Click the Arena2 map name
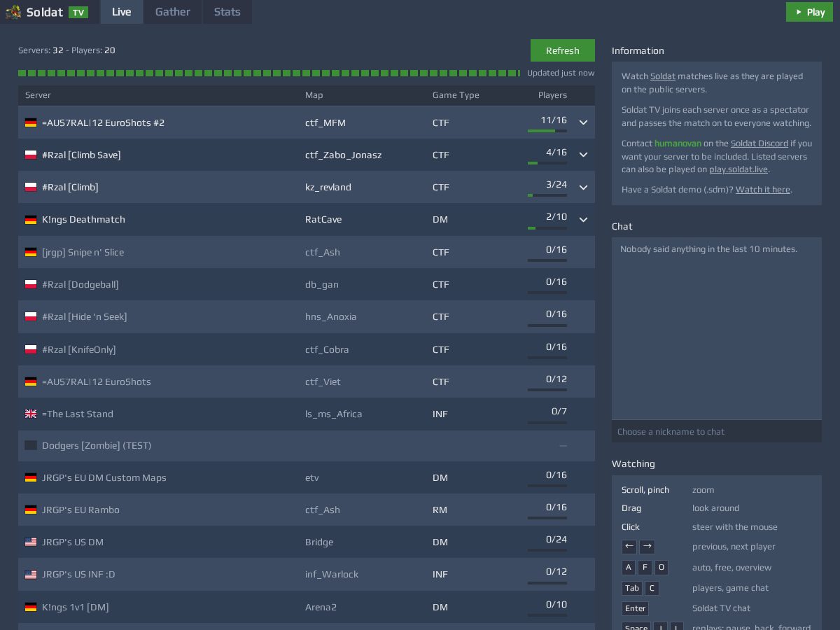The height and width of the screenshot is (630, 840). tap(321, 607)
